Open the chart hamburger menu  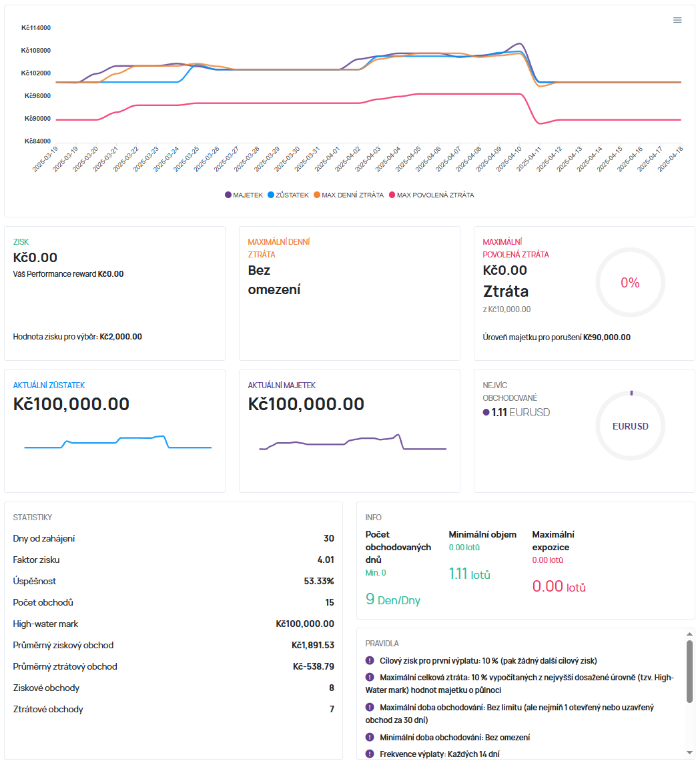677,20
